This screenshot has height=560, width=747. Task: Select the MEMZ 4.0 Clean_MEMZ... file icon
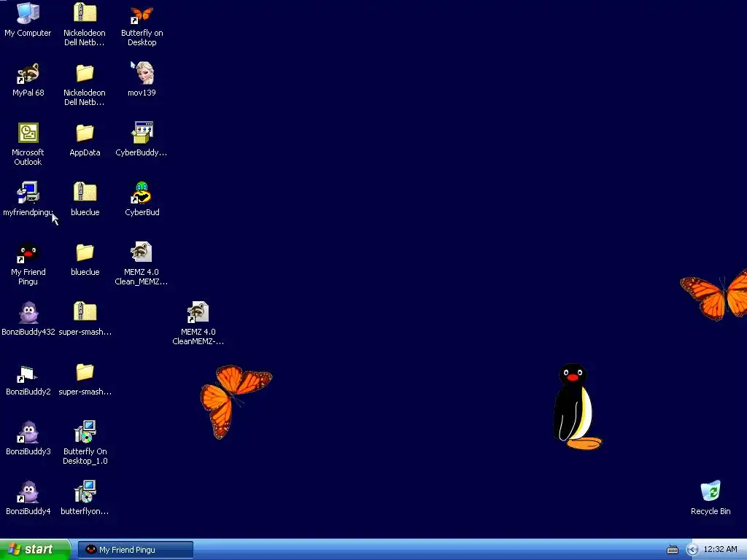click(142, 252)
